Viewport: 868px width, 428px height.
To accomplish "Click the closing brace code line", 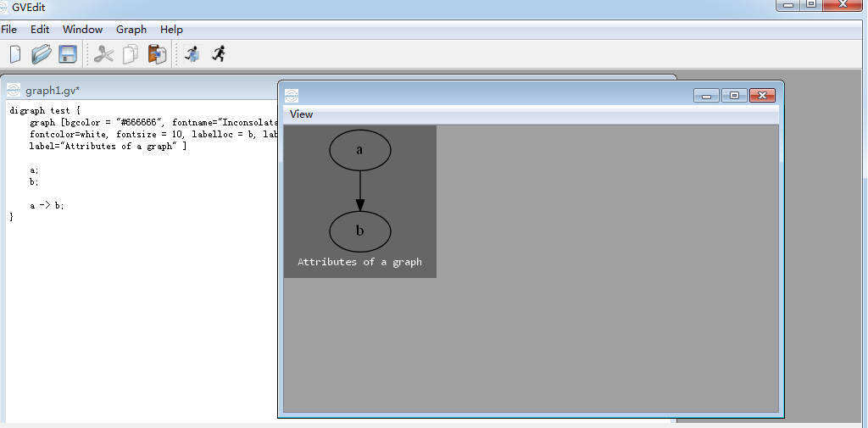I will [12, 217].
